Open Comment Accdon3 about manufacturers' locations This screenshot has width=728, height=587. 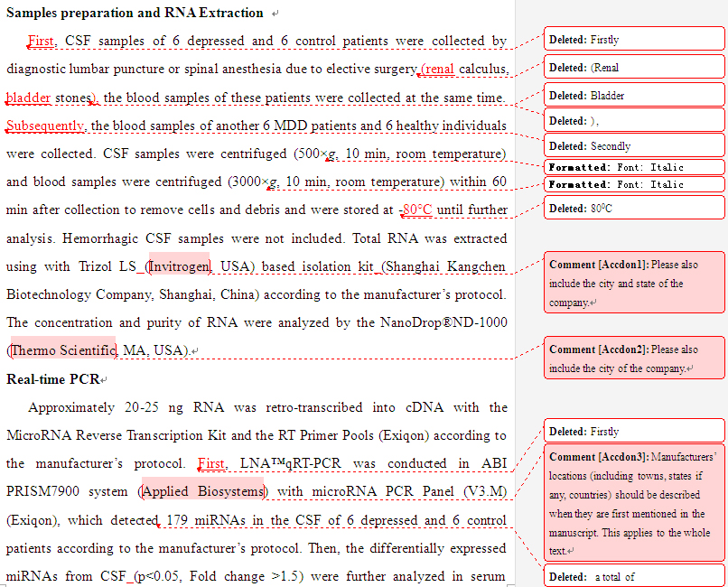[x=632, y=501]
